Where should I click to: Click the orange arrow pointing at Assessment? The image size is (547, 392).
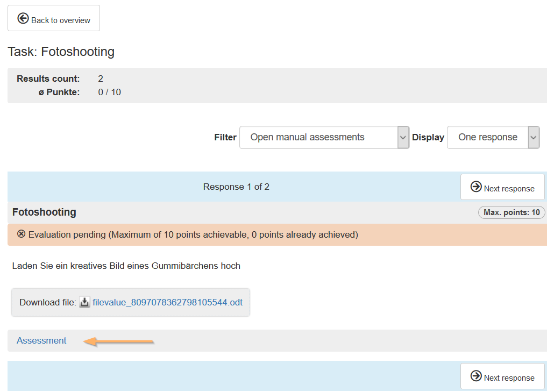click(x=119, y=341)
